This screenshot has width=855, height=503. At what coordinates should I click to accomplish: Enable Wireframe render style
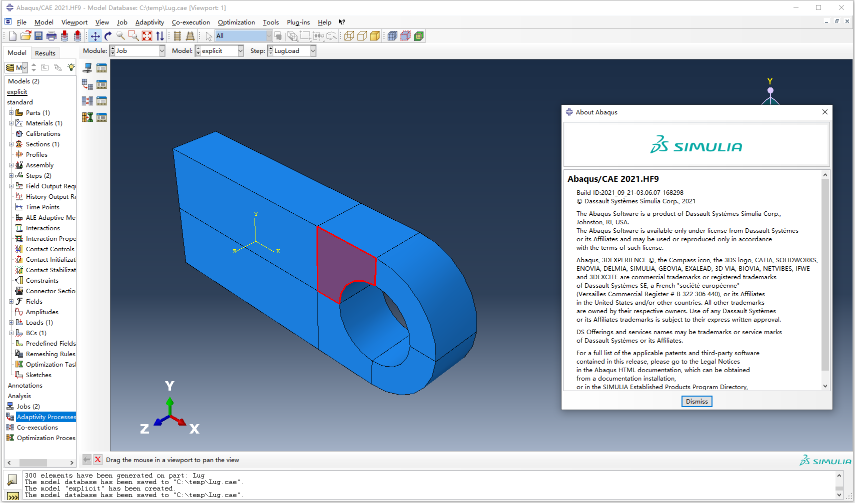tap(349, 36)
